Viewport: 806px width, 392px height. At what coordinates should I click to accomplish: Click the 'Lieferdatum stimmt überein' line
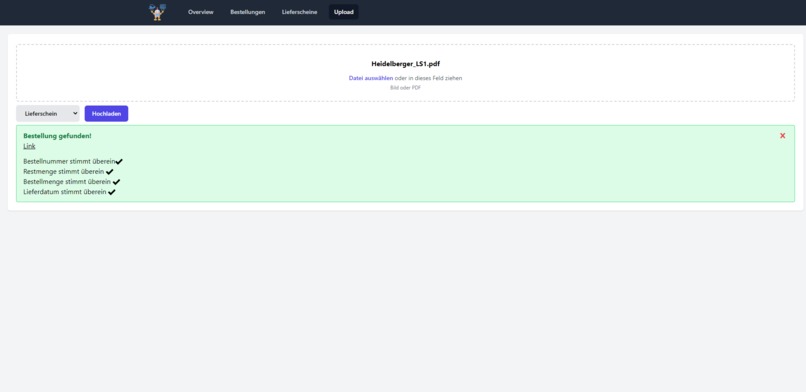coord(69,192)
